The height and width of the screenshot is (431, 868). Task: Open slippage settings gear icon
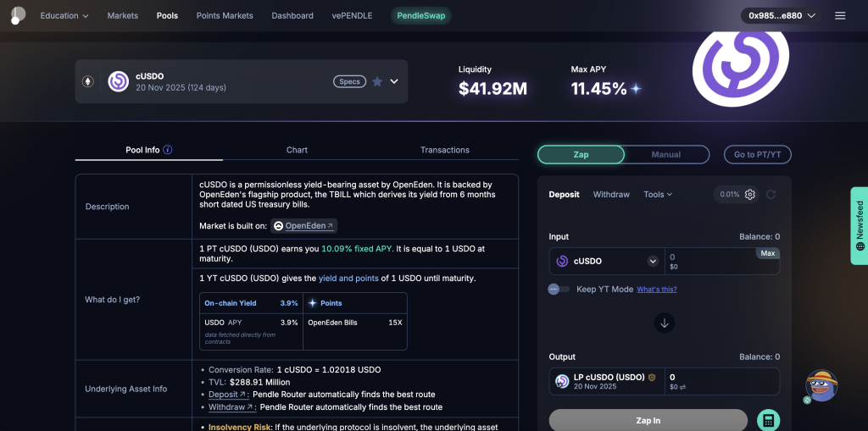pos(750,195)
